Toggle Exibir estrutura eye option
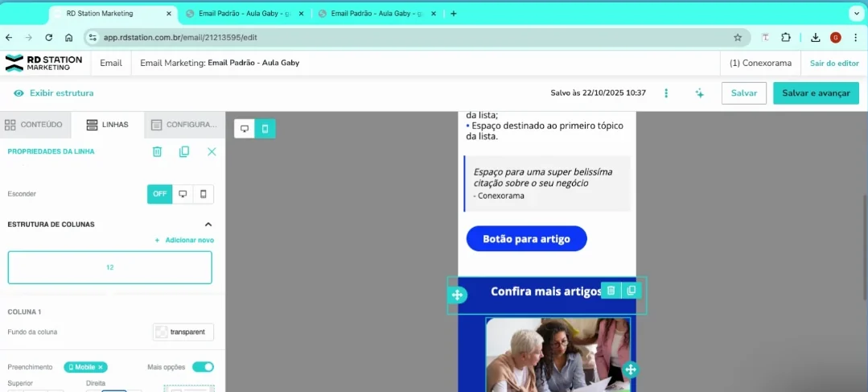This screenshot has width=868, height=392. pyautogui.click(x=54, y=93)
